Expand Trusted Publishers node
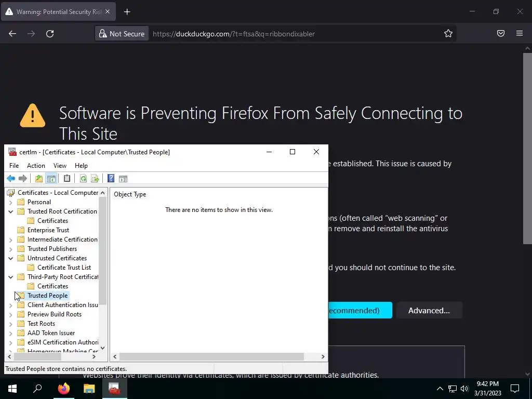This screenshot has height=399, width=532. click(10, 249)
